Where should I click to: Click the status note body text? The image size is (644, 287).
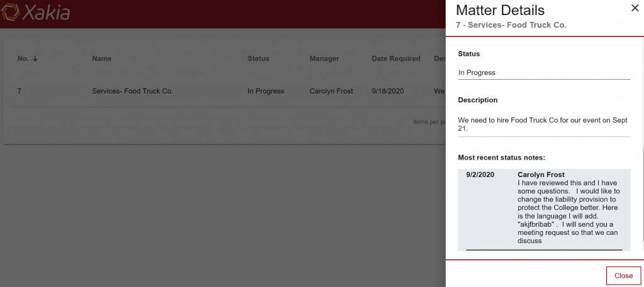click(569, 212)
